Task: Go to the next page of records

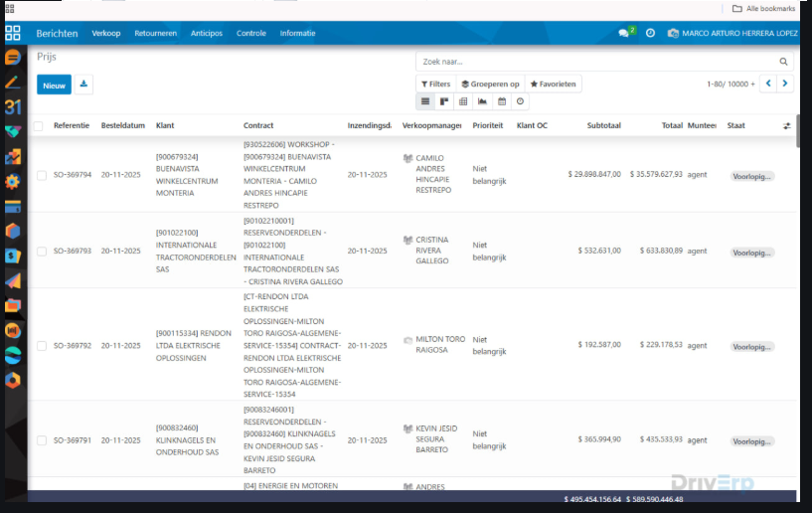Action: coord(785,85)
